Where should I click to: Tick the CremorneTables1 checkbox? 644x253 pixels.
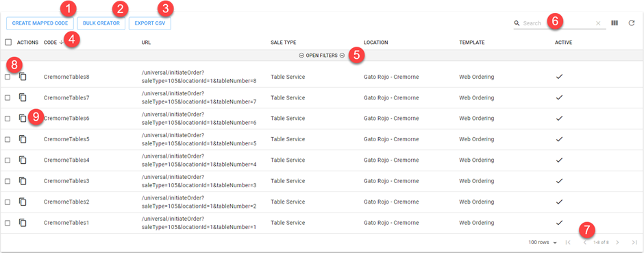coord(8,223)
